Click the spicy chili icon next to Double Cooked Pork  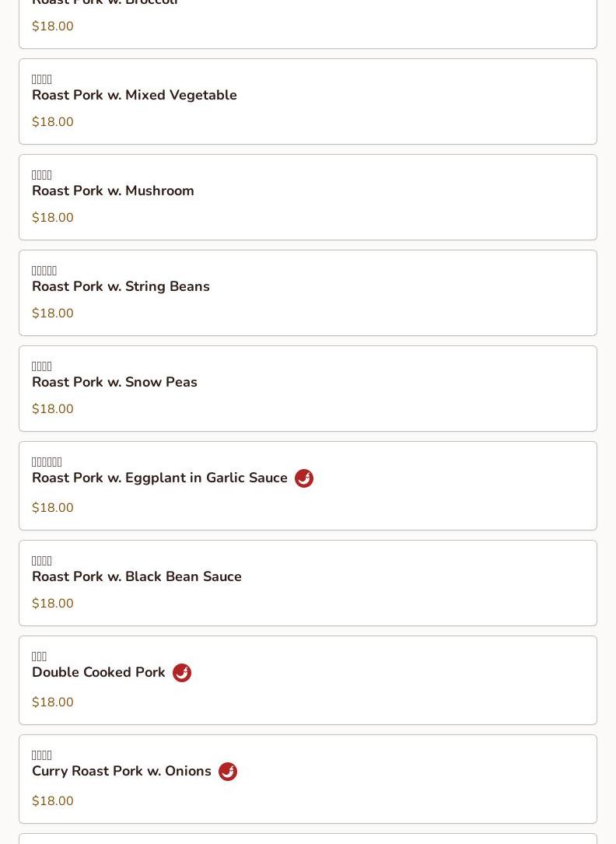tap(182, 673)
